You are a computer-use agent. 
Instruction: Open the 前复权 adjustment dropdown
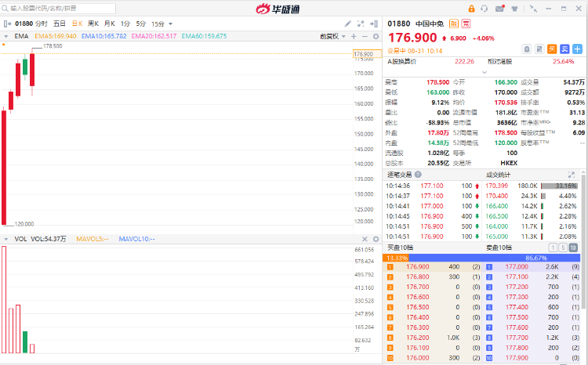pos(328,36)
